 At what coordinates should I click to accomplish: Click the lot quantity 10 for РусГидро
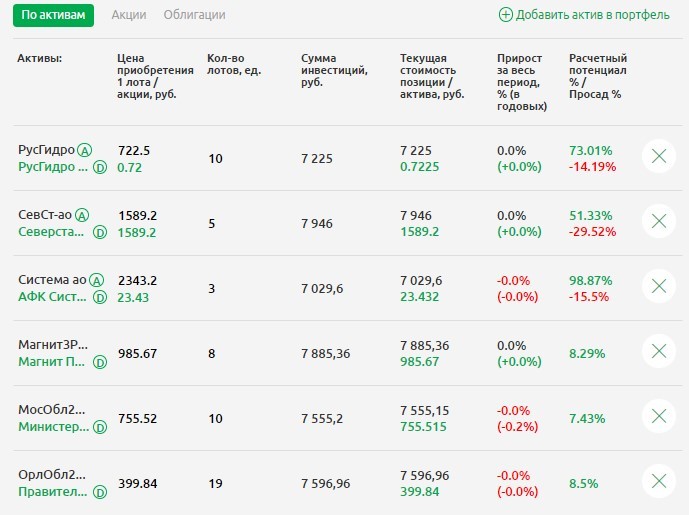coord(215,159)
